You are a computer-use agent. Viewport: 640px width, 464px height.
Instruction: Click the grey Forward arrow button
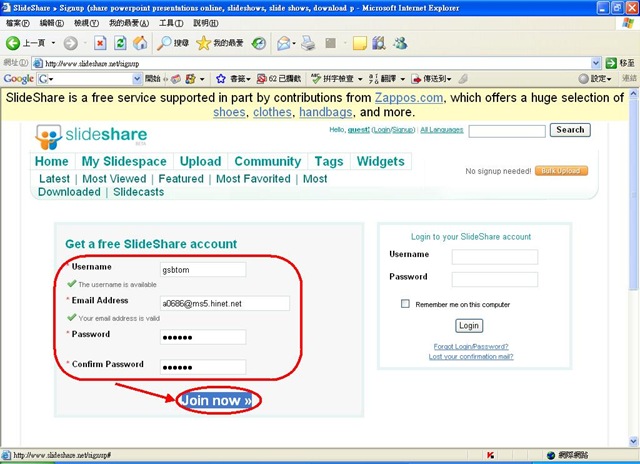71,43
